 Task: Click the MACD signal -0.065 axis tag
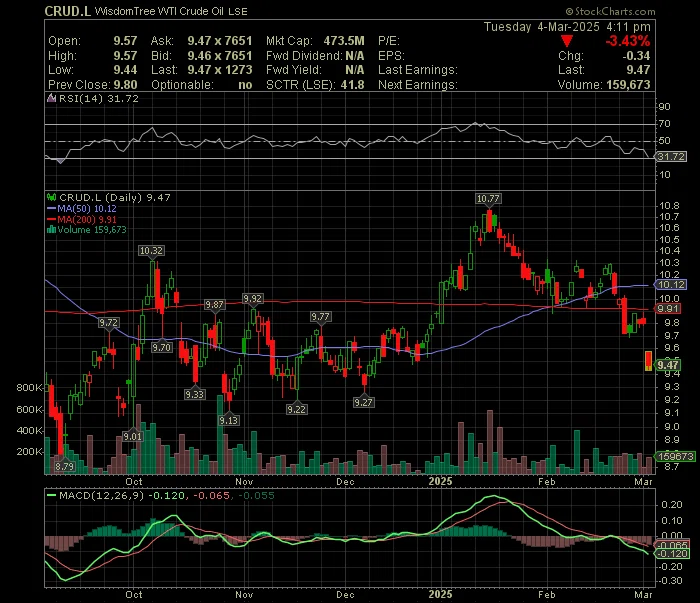pos(673,545)
